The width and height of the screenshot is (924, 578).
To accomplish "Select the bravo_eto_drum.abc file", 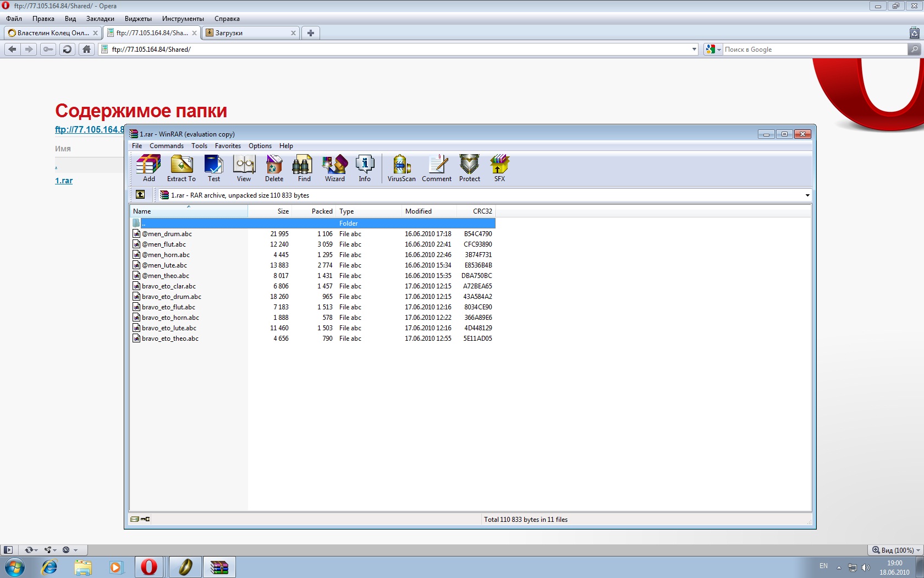I will point(172,297).
